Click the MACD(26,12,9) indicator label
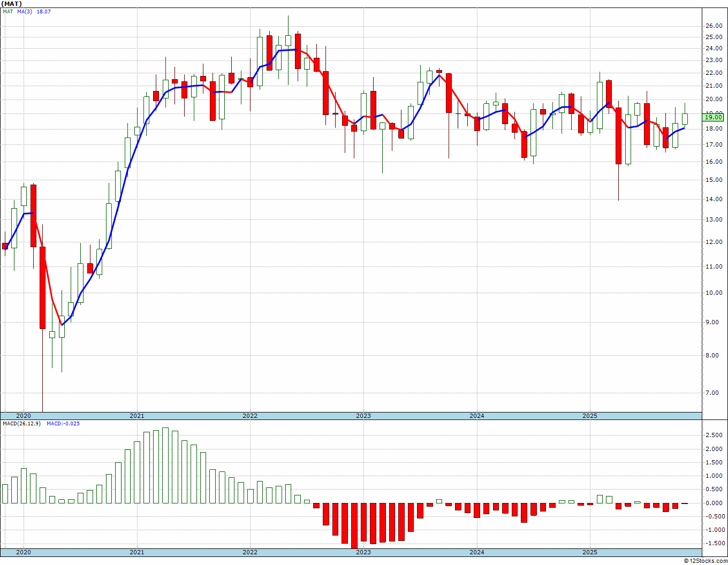The height and width of the screenshot is (565, 728). point(21,424)
